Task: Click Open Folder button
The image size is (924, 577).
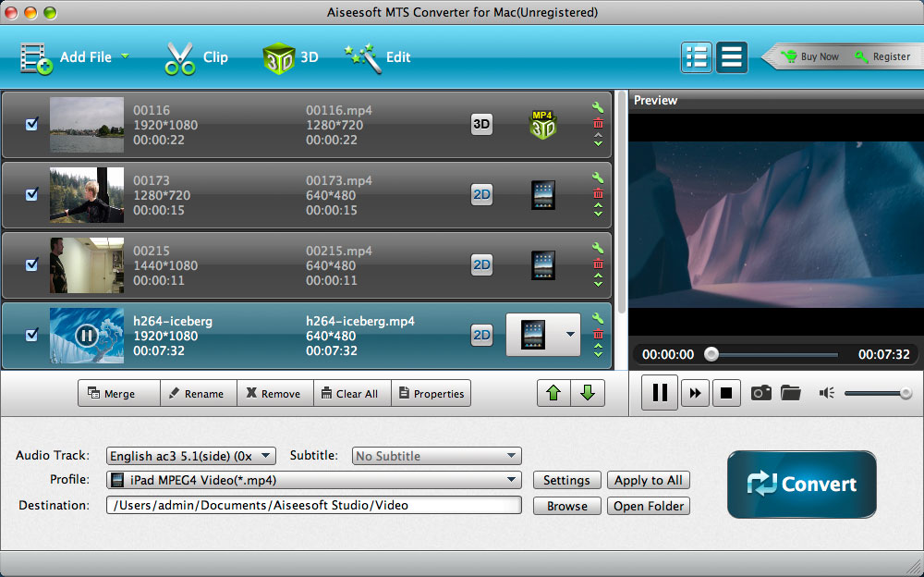Action: [x=649, y=506]
